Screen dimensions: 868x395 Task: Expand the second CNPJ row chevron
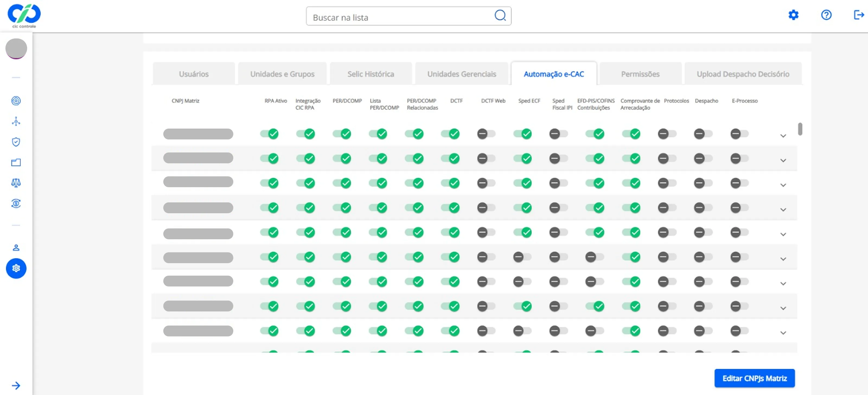[x=783, y=160]
